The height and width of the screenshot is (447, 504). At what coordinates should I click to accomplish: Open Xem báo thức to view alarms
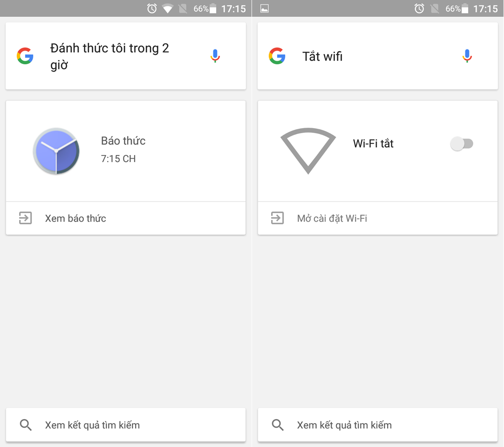click(75, 218)
